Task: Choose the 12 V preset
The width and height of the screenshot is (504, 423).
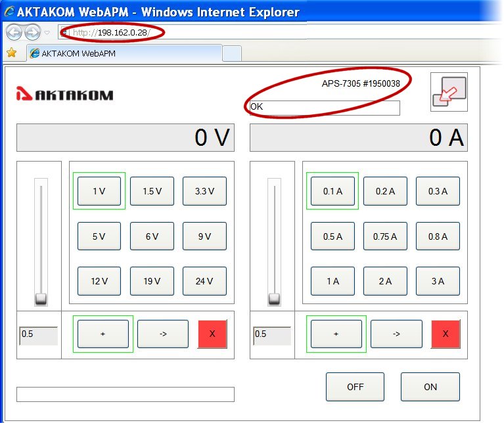Action: 99,281
